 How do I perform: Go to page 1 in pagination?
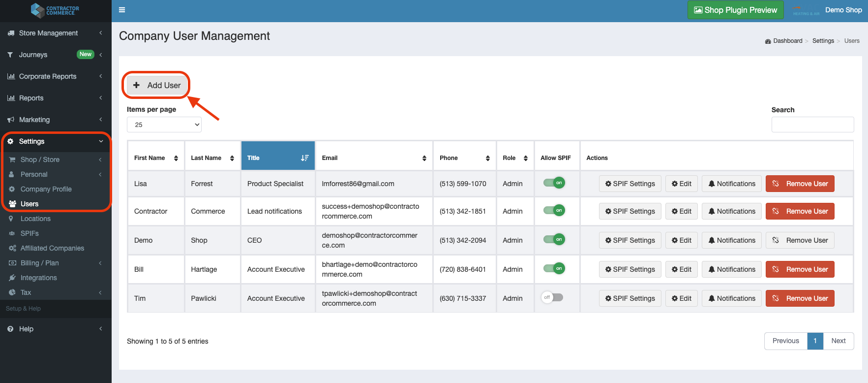[815, 341]
